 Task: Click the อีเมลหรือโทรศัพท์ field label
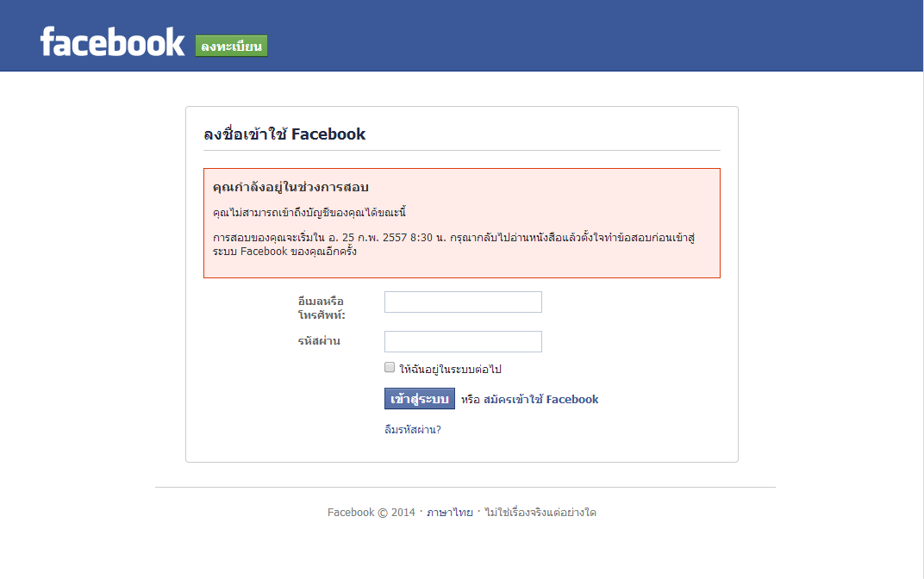(x=321, y=308)
